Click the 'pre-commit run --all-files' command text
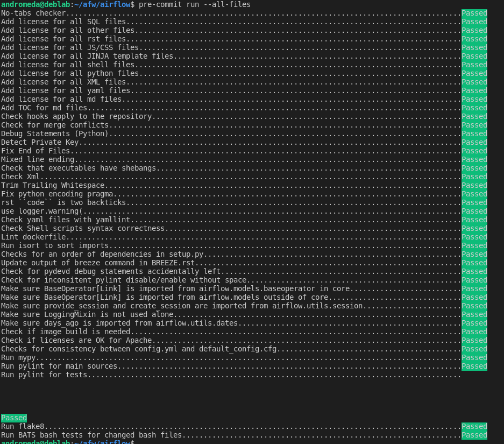504x444 pixels. coord(195,4)
